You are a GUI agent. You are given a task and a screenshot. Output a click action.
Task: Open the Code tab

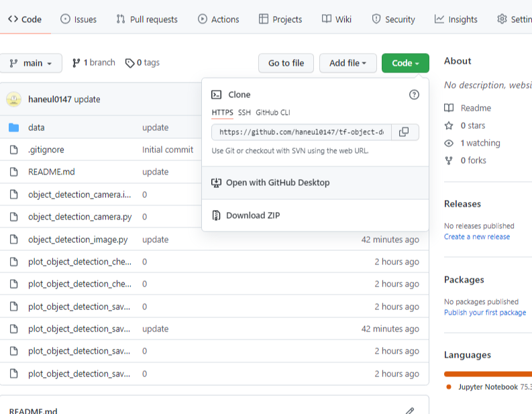pos(25,19)
